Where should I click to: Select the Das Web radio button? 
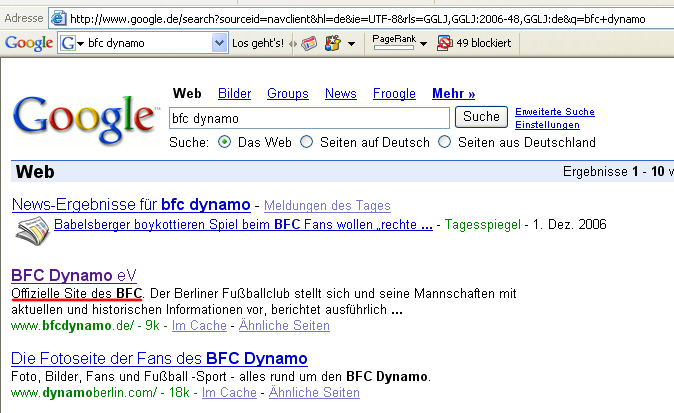[224, 142]
